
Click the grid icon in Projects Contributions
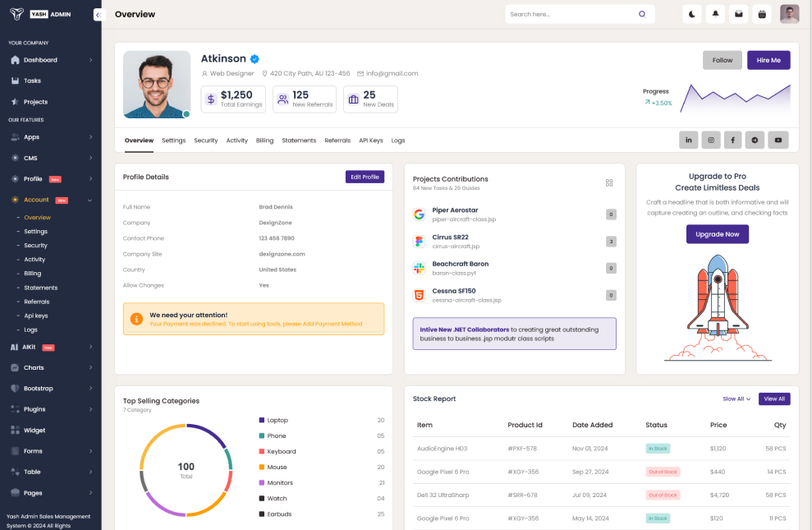point(609,183)
